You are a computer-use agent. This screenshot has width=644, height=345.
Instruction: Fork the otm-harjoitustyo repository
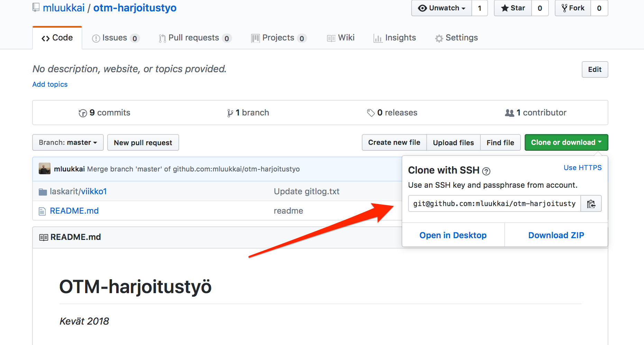[573, 8]
